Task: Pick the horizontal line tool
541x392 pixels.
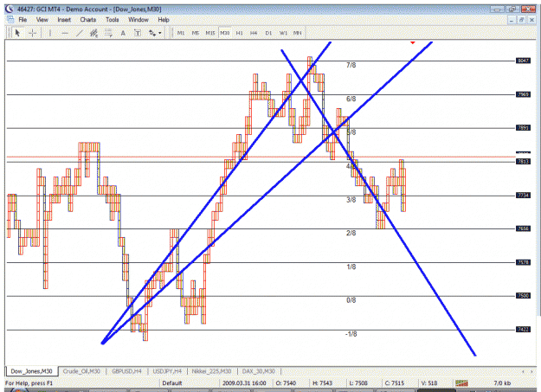Action: coord(65,33)
